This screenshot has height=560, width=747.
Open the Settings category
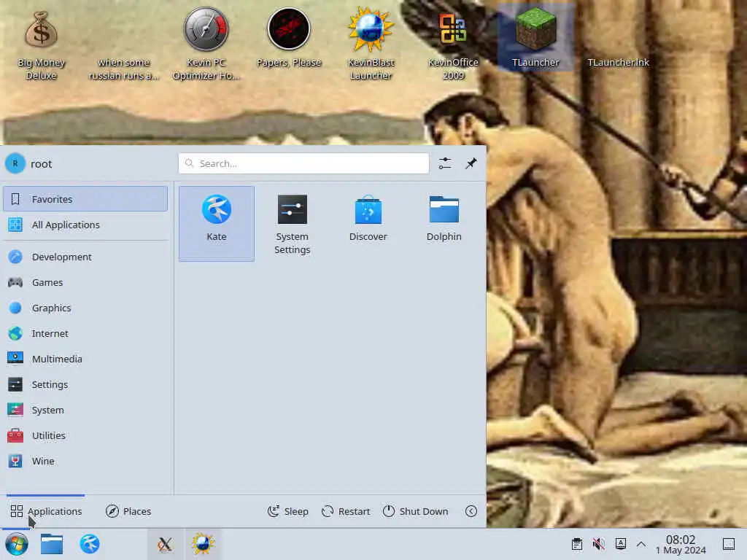coord(85,384)
